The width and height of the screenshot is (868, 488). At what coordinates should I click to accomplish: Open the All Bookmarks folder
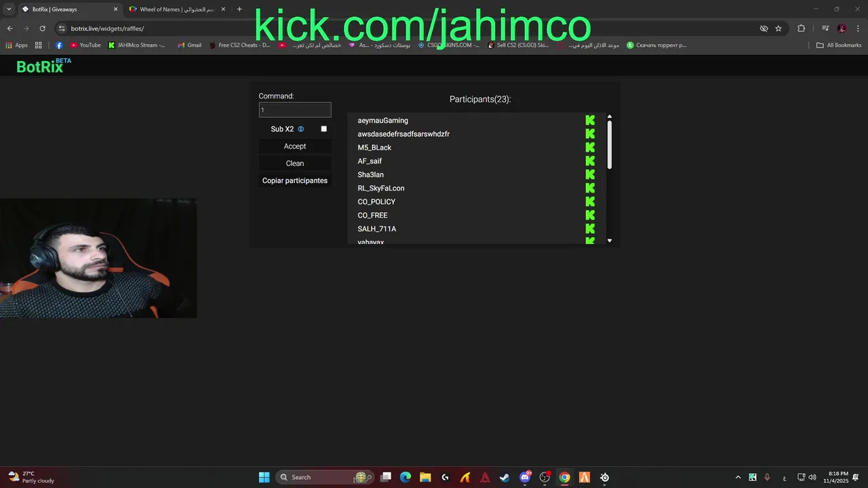point(839,45)
